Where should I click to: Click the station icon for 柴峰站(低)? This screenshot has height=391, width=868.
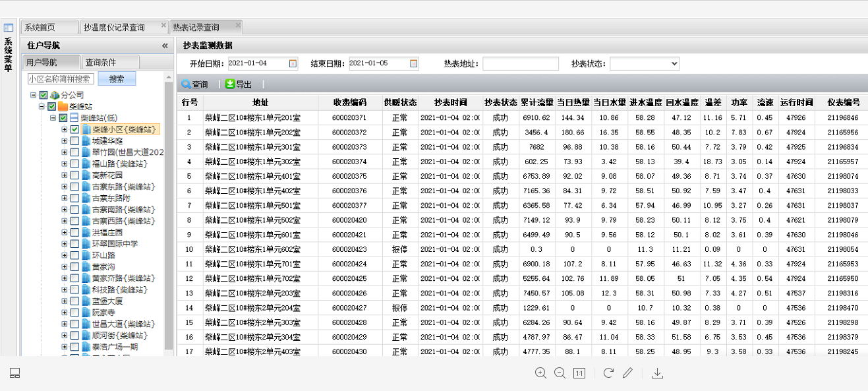tap(74, 118)
